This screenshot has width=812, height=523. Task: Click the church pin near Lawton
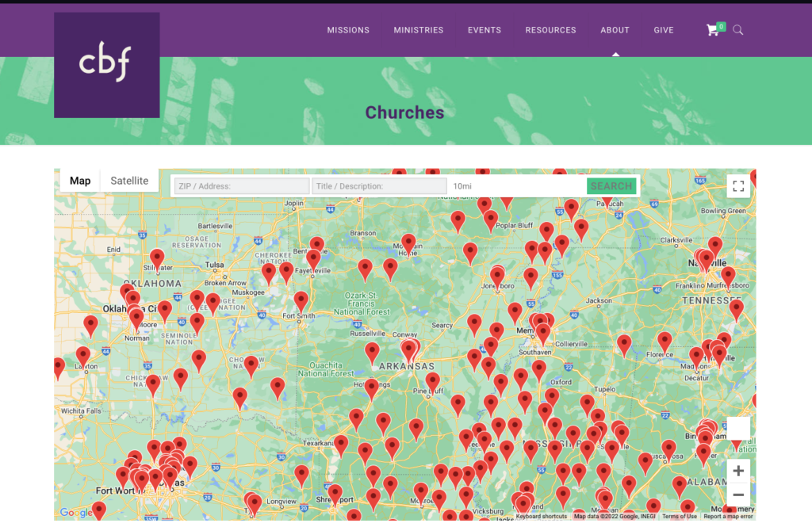pos(82,358)
